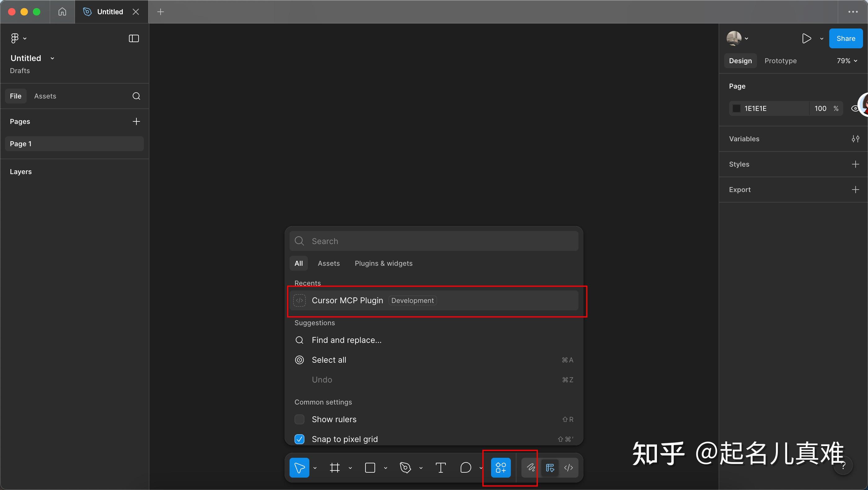Switch to Dev Mode code icon

[569, 468]
